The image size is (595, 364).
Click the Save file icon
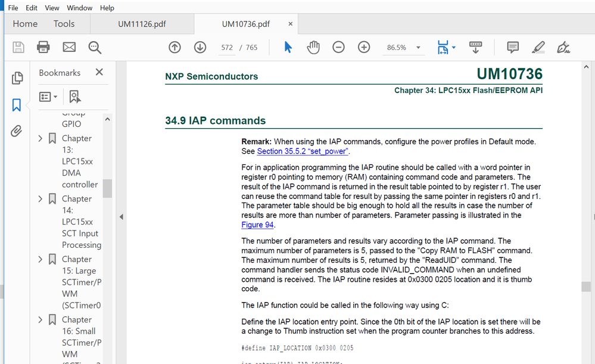point(18,48)
